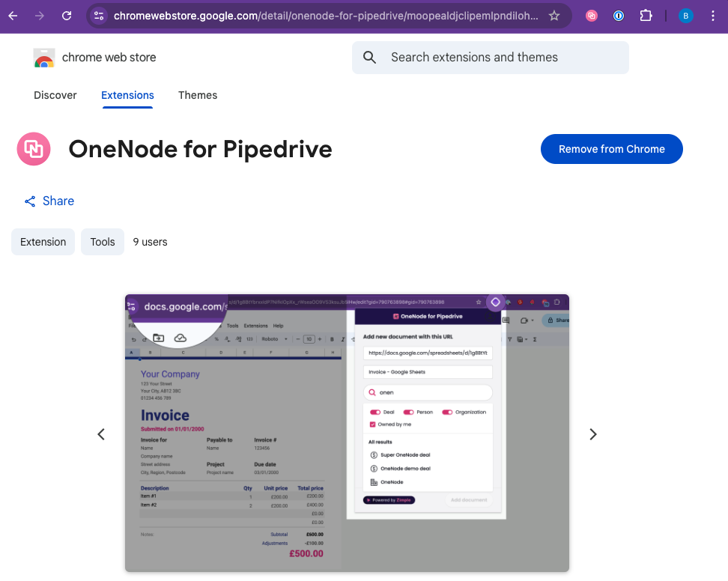Open site information icon in address bar

(x=99, y=16)
